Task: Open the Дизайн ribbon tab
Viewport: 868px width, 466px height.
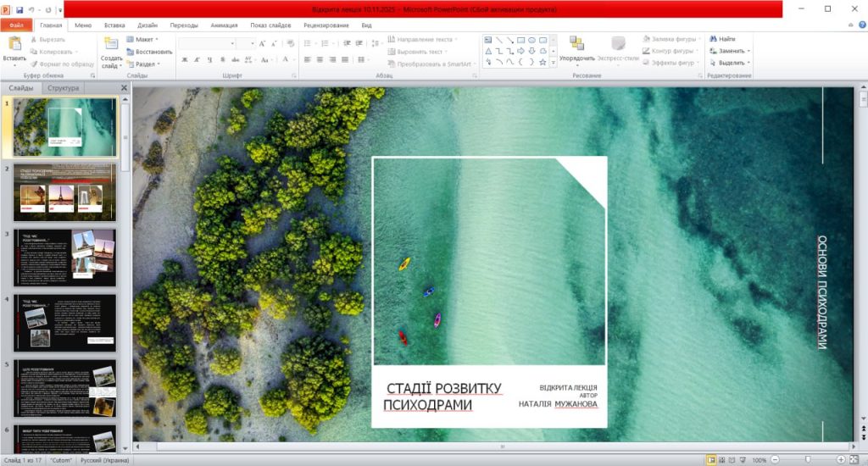Action: [147, 25]
